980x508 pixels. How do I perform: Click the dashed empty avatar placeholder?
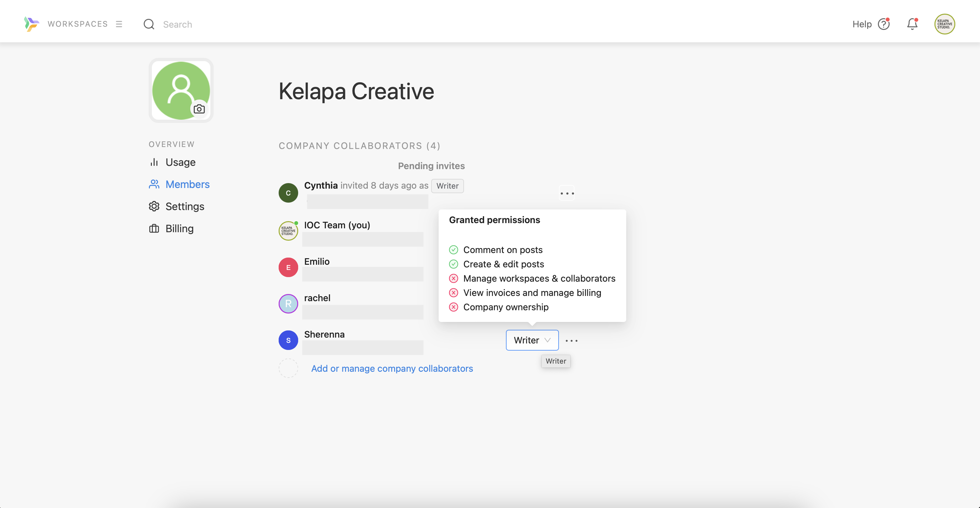[288, 368]
